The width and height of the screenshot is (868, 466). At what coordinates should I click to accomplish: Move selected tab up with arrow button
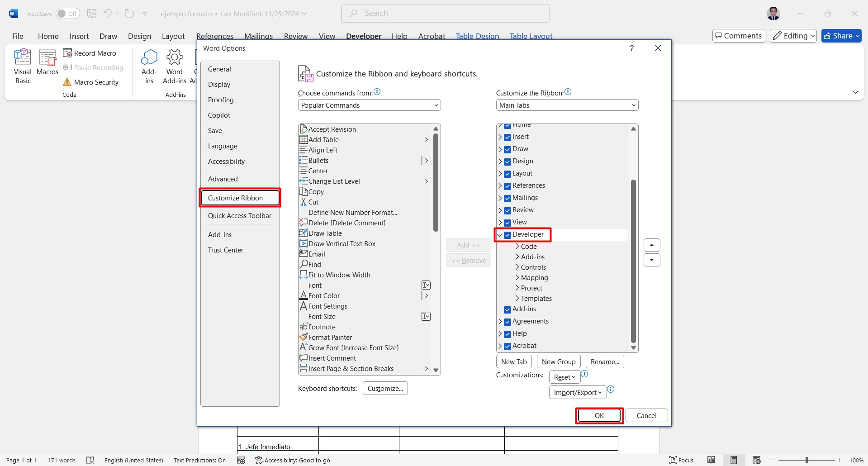tap(652, 245)
